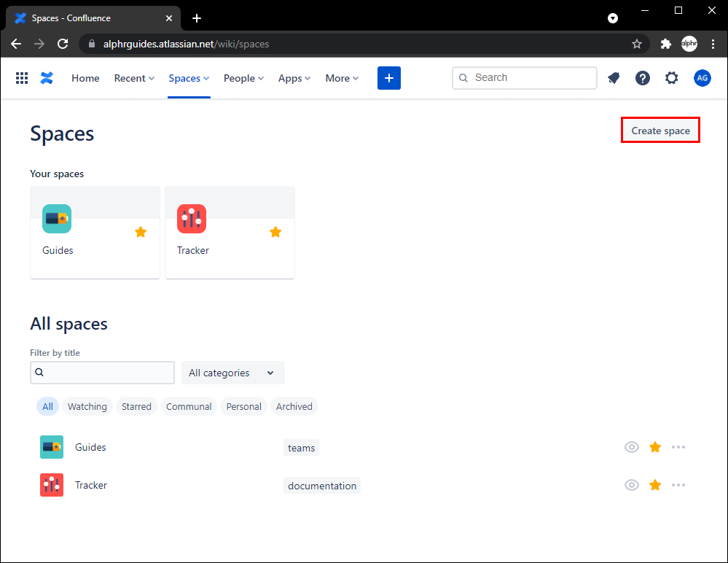Open the Guides space from All spaces list
Image resolution: width=728 pixels, height=563 pixels.
click(90, 447)
